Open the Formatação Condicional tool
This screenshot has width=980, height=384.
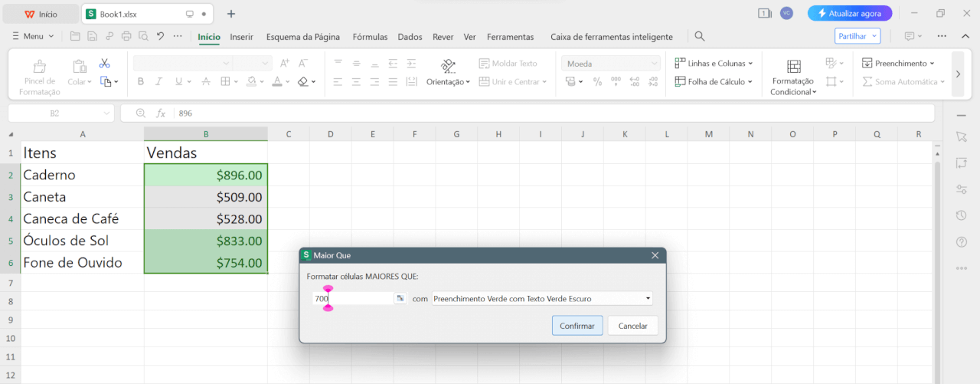[x=793, y=77]
